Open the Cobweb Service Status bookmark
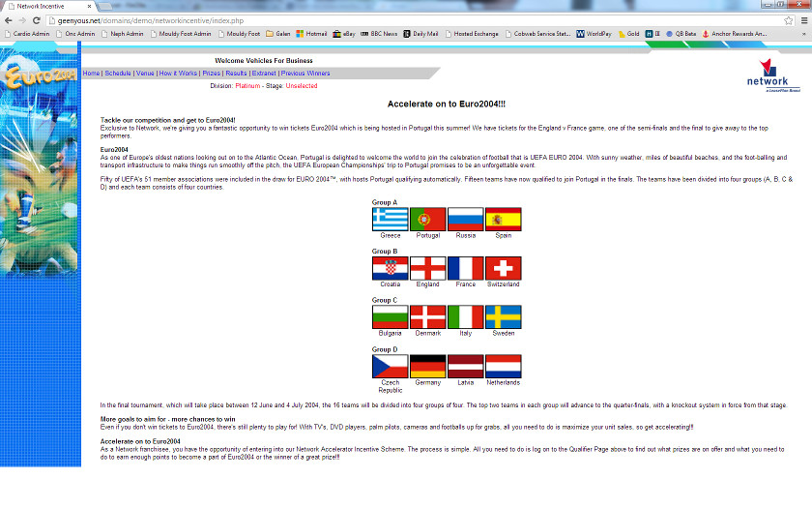This screenshot has width=812, height=508. pyautogui.click(x=538, y=34)
